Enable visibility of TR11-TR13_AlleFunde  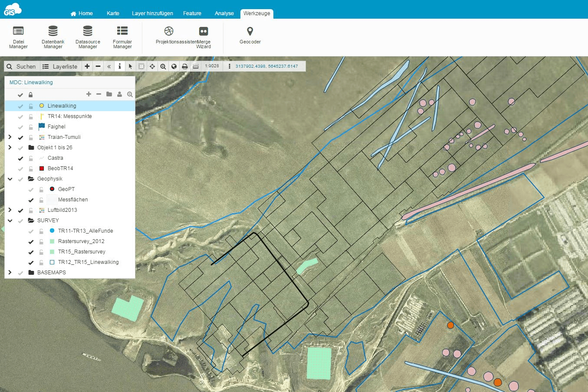pyautogui.click(x=30, y=231)
